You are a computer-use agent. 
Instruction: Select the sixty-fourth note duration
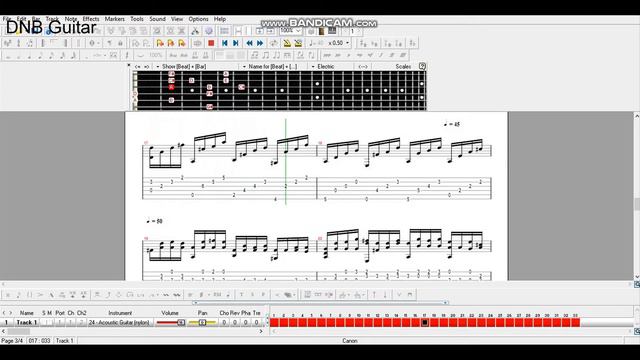point(73,55)
